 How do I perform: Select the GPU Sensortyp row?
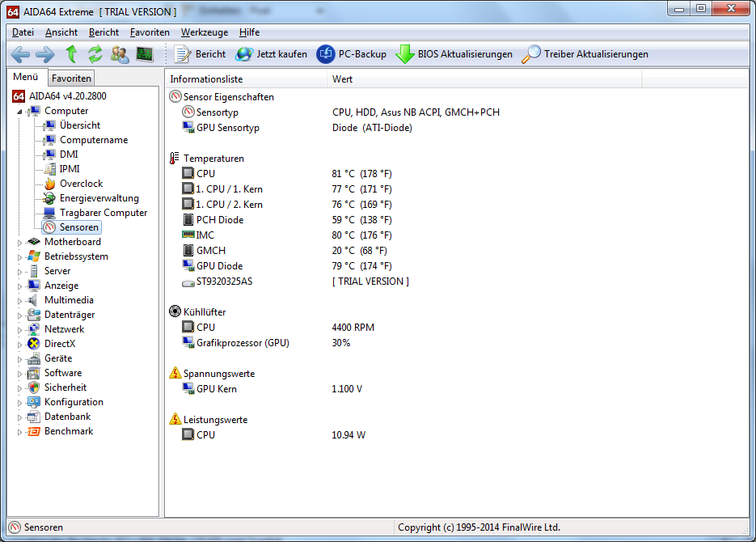click(297, 128)
